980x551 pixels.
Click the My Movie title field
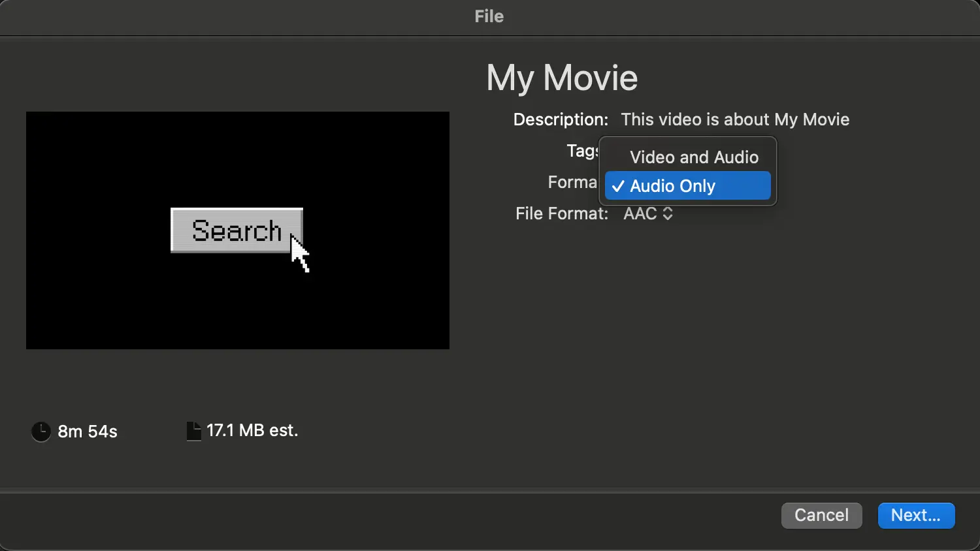point(562,78)
